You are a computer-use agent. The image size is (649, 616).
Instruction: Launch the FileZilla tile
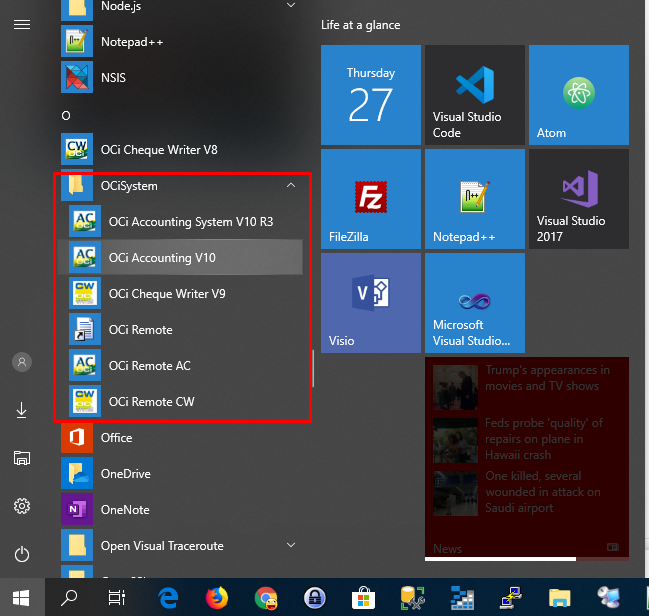click(x=371, y=199)
